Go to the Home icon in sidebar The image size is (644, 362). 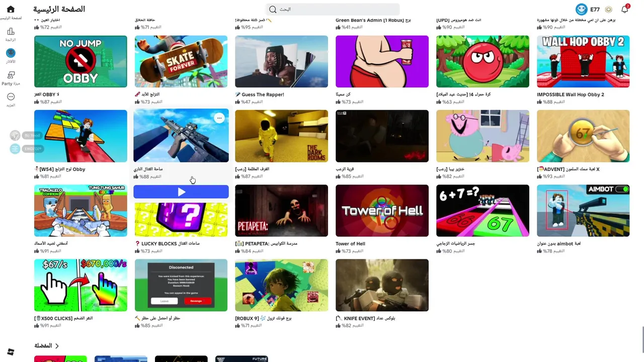point(11,9)
